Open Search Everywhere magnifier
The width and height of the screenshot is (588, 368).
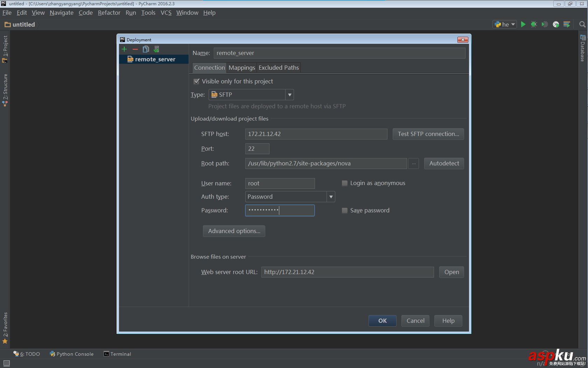click(582, 24)
